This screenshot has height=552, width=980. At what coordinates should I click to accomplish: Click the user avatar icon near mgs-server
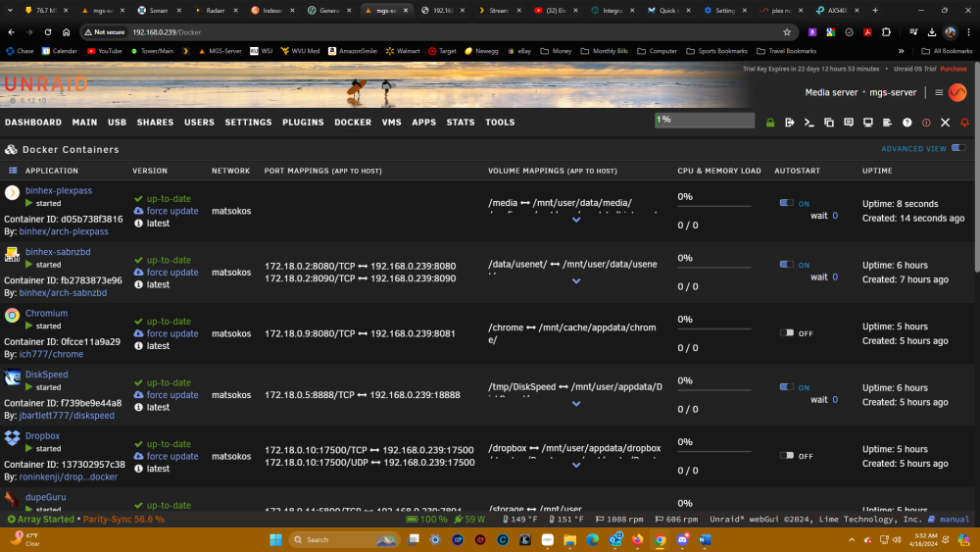click(956, 92)
